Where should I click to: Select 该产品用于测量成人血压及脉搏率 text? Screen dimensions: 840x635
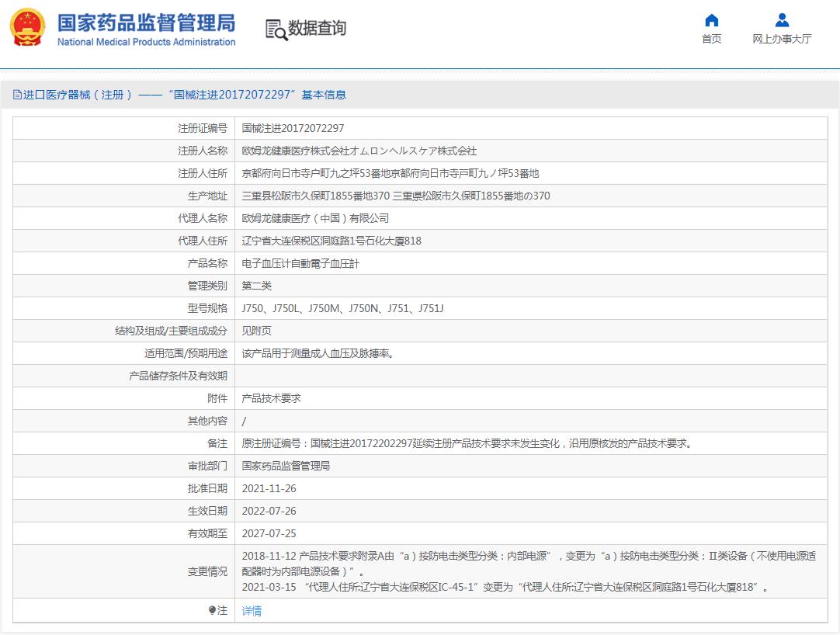click(x=318, y=353)
